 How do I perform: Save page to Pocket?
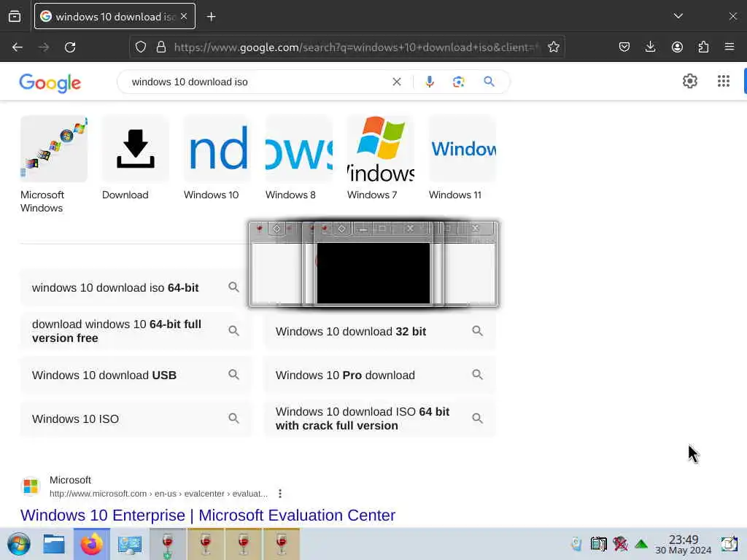coord(624,47)
